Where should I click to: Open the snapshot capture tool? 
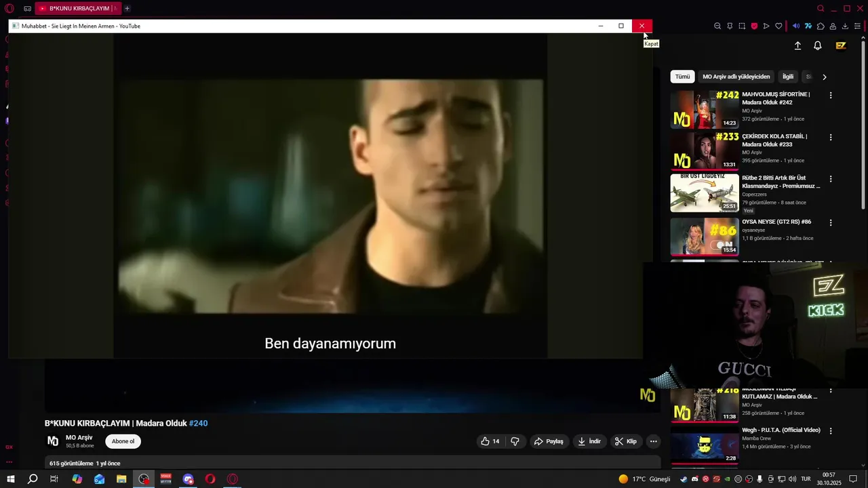pos(742,26)
